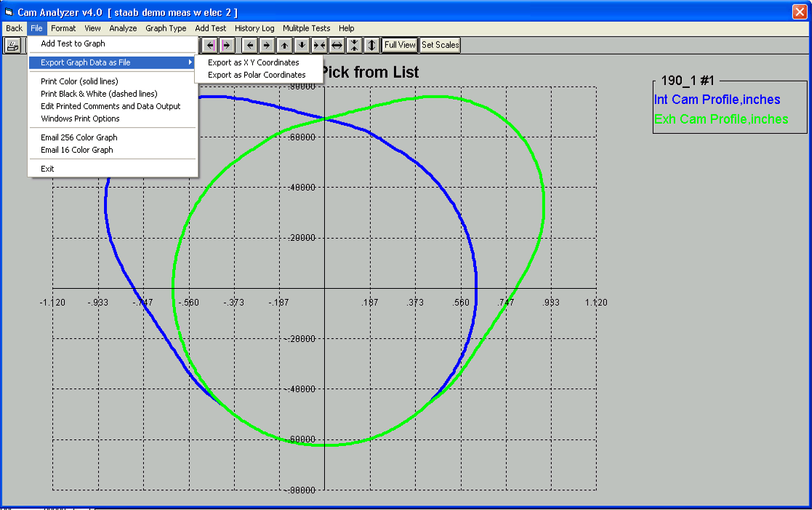Close the Cam Analyzer window
812x510 pixels.
coord(800,12)
